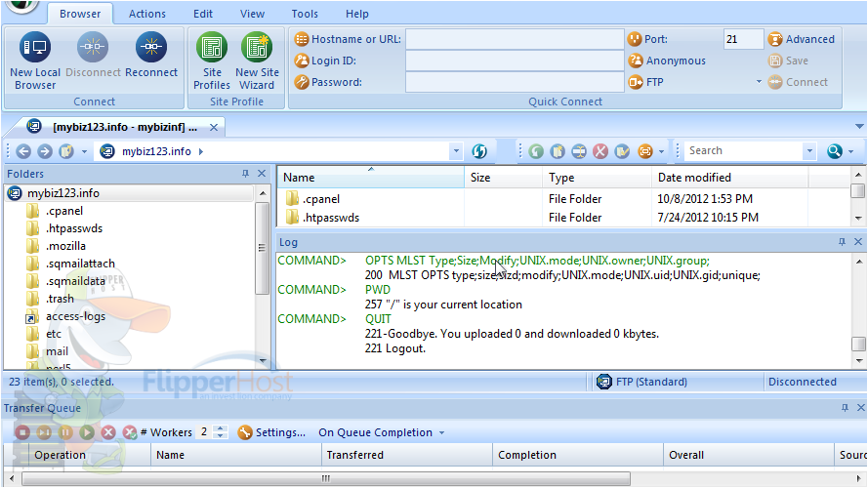Click the rename toolbar icon
This screenshot has width=868, height=488.
[x=579, y=151]
